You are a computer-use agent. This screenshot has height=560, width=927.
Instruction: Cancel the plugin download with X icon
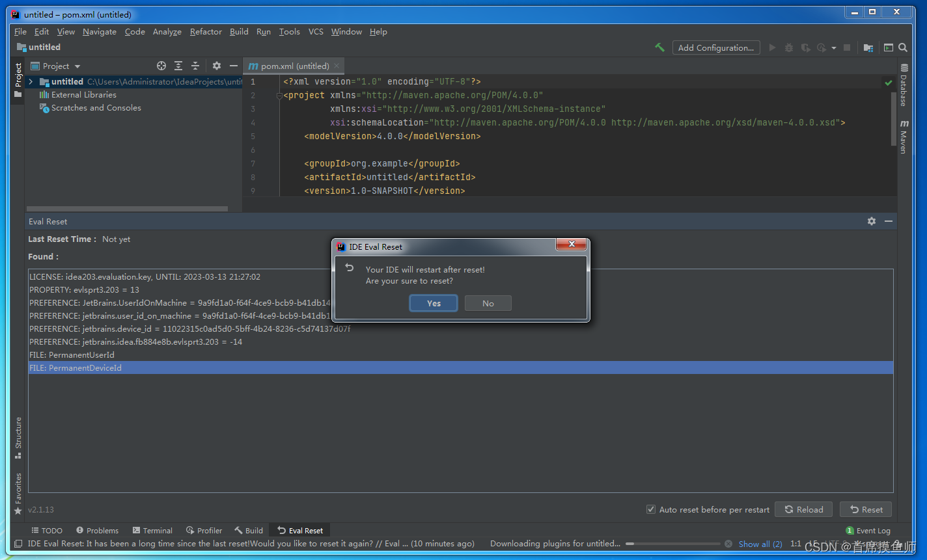pyautogui.click(x=728, y=544)
